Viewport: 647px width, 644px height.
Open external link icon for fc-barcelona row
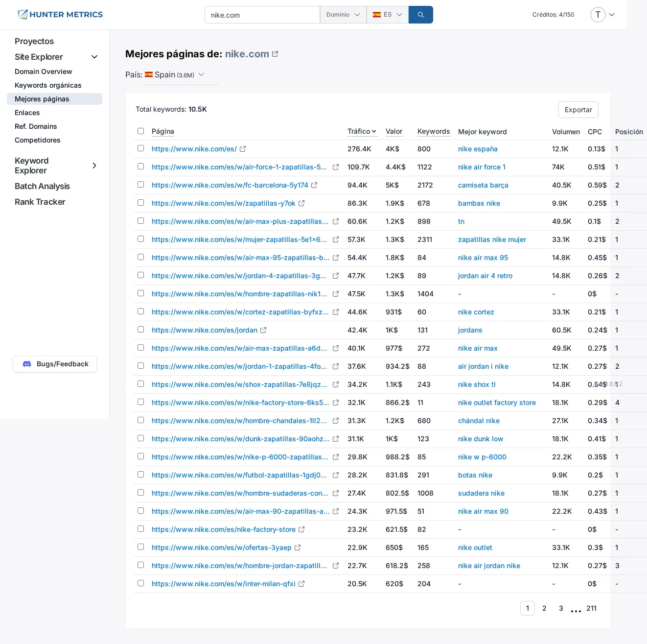coord(314,185)
